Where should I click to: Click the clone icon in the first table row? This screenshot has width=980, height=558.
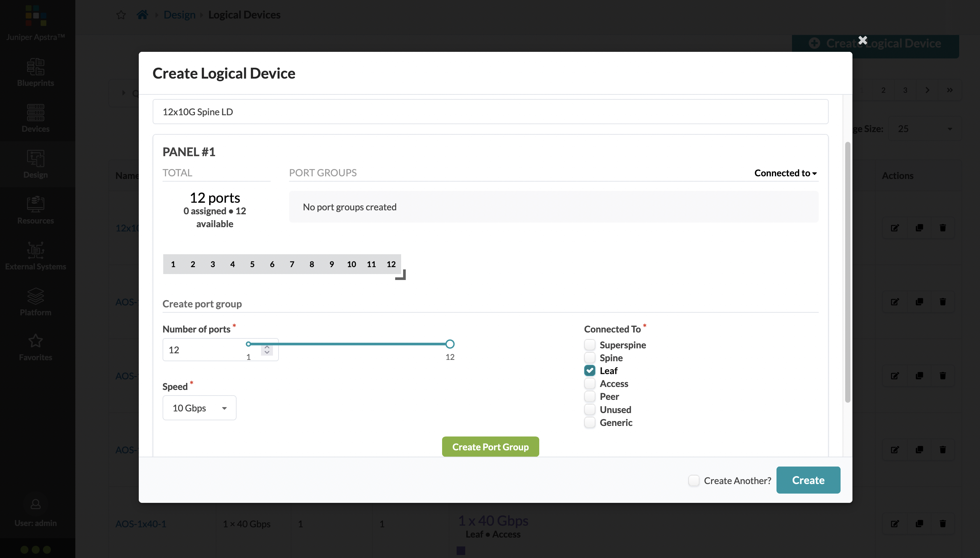pos(919,227)
